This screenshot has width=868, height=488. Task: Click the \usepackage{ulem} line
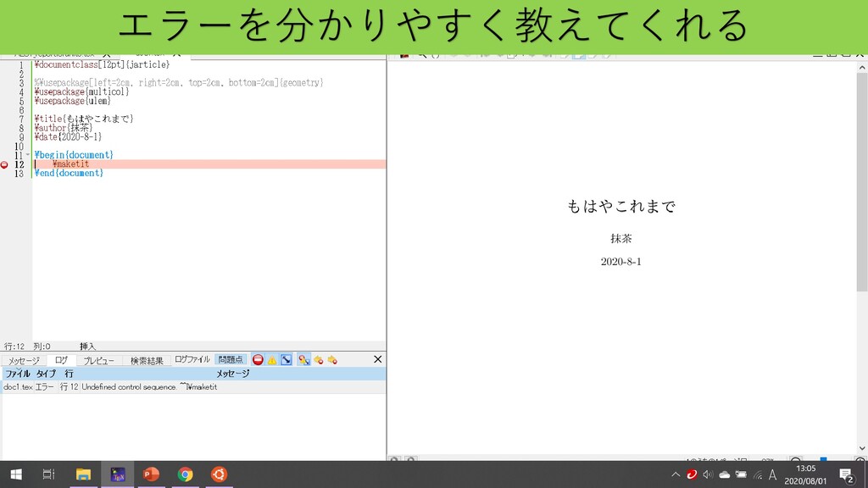[73, 101]
